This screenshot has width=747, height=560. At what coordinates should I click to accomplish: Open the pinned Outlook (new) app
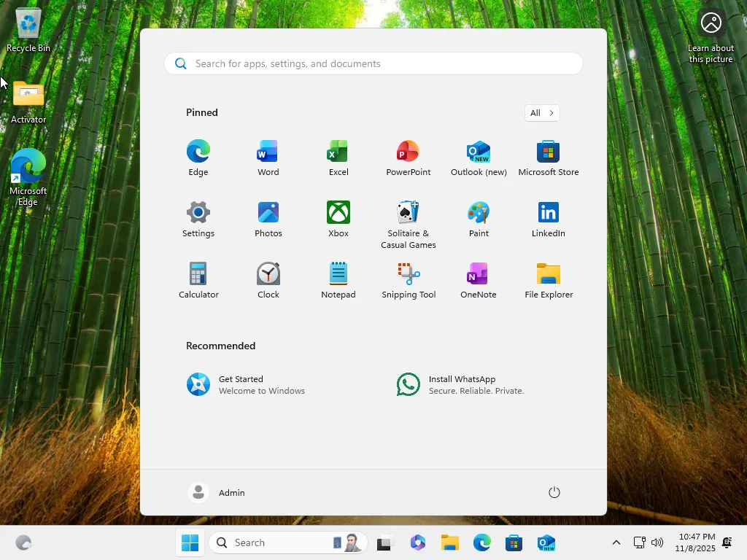(x=479, y=157)
